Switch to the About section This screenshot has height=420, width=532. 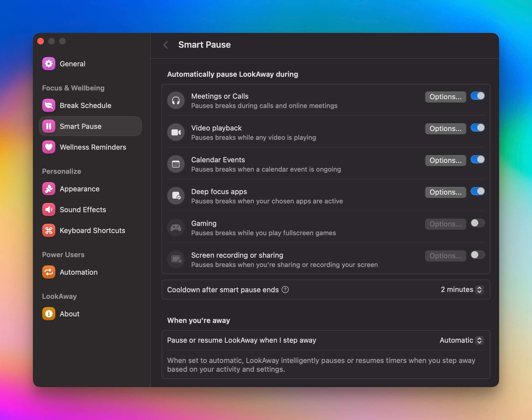click(x=69, y=314)
